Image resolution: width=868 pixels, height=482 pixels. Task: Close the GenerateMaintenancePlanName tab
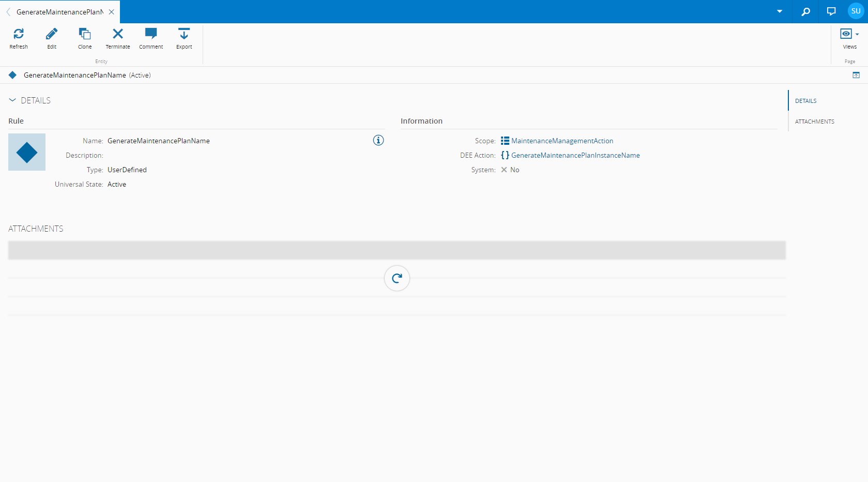click(112, 12)
